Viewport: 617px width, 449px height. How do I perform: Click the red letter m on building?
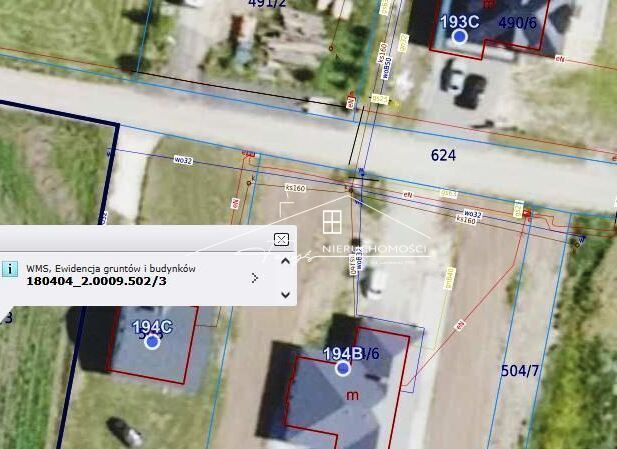pos(351,396)
